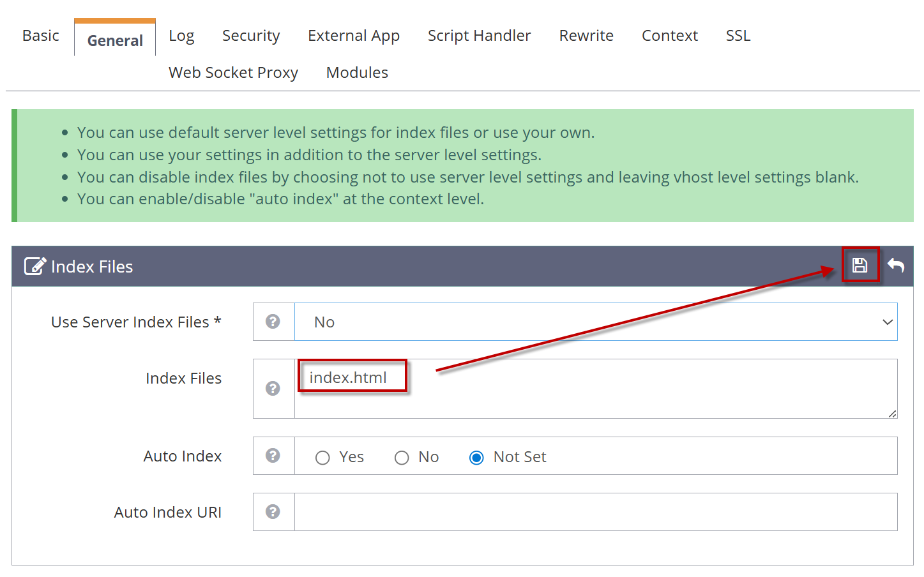The image size is (924, 577).
Task: Click the Index Files textarea resize handle
Action: pos(892,414)
